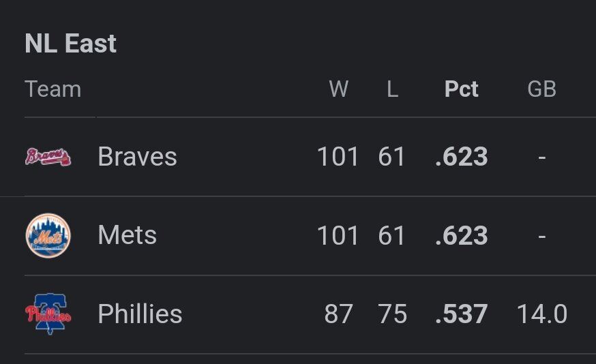
Task: Click the Mets team logo
Action: pos(48,236)
